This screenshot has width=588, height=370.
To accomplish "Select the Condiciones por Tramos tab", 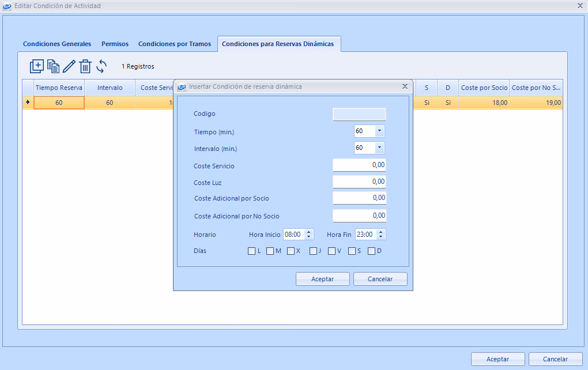I will tap(175, 44).
